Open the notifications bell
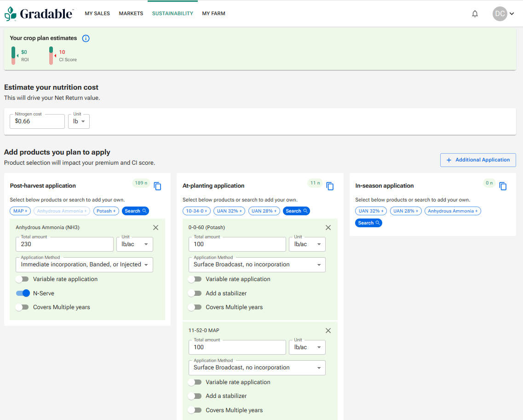 475,14
